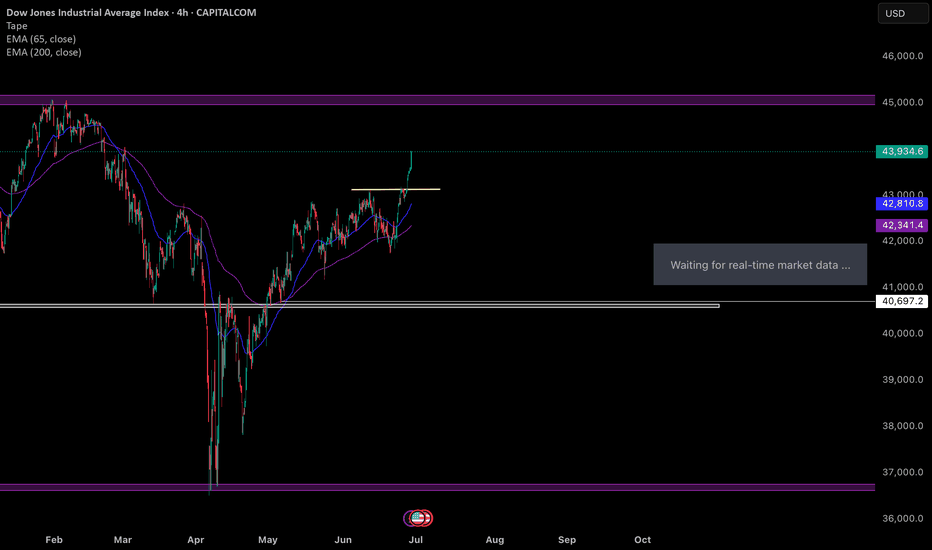Click the Waiting for real-time market data notice
The height and width of the screenshot is (550, 932).
click(760, 265)
